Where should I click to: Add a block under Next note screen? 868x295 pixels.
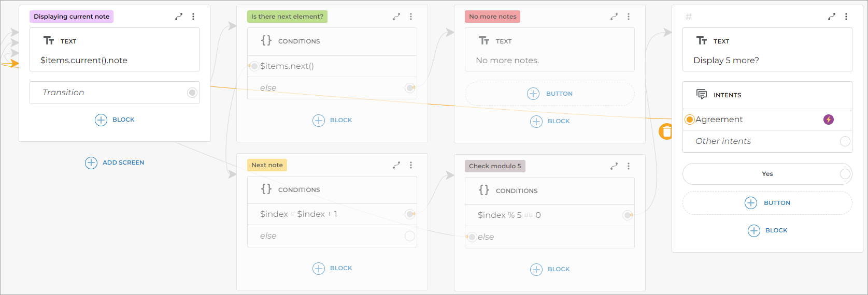tap(332, 268)
